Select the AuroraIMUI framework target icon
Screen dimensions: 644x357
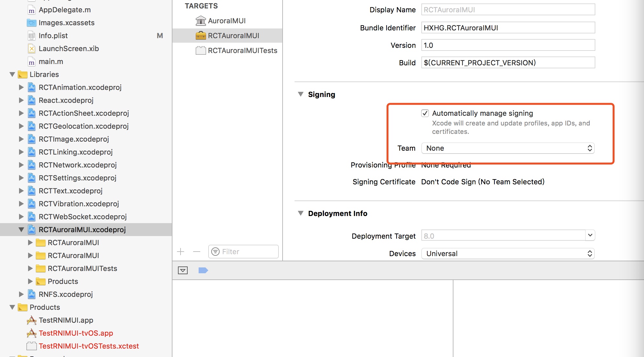point(201,20)
